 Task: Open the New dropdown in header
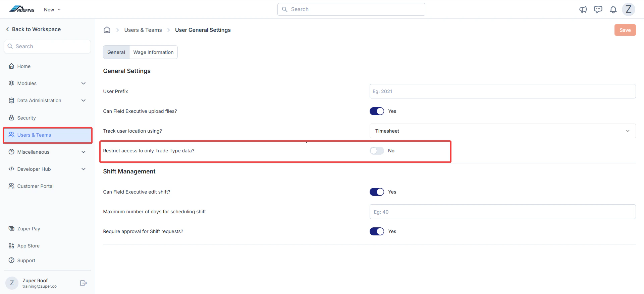52,10
